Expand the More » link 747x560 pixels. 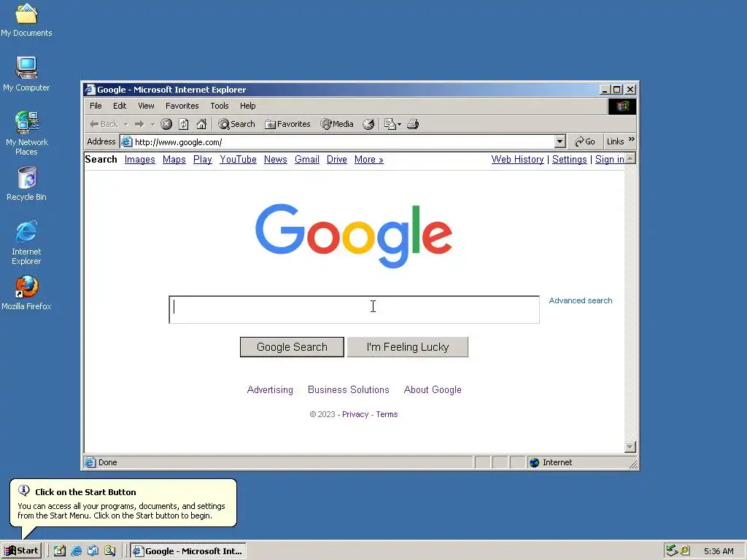368,160
